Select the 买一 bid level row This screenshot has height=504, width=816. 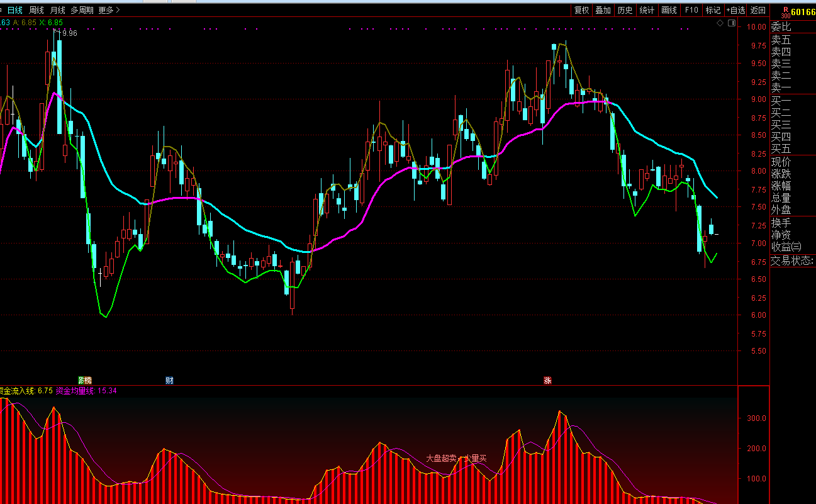pos(781,101)
